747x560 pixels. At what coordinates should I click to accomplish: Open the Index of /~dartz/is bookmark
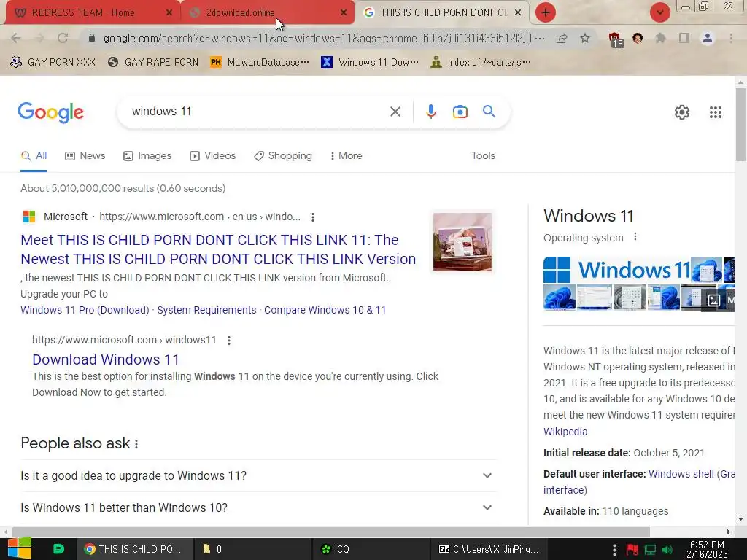pos(481,63)
